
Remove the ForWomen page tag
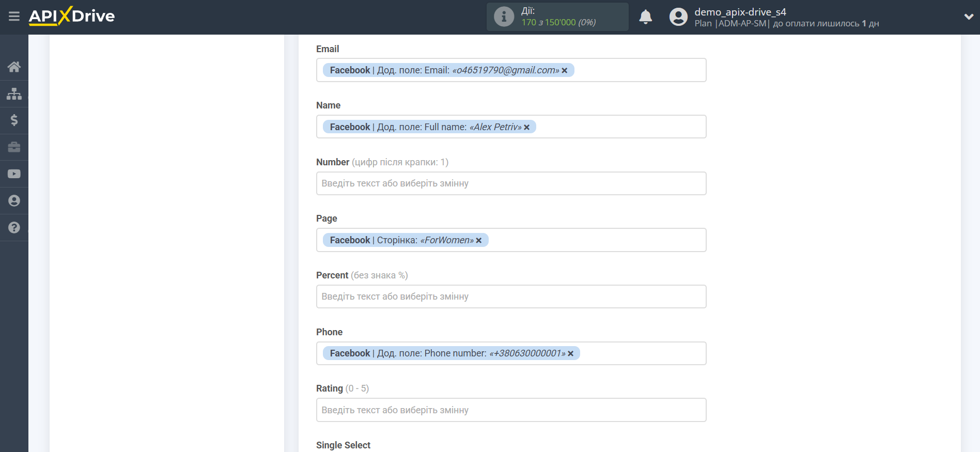(x=479, y=241)
